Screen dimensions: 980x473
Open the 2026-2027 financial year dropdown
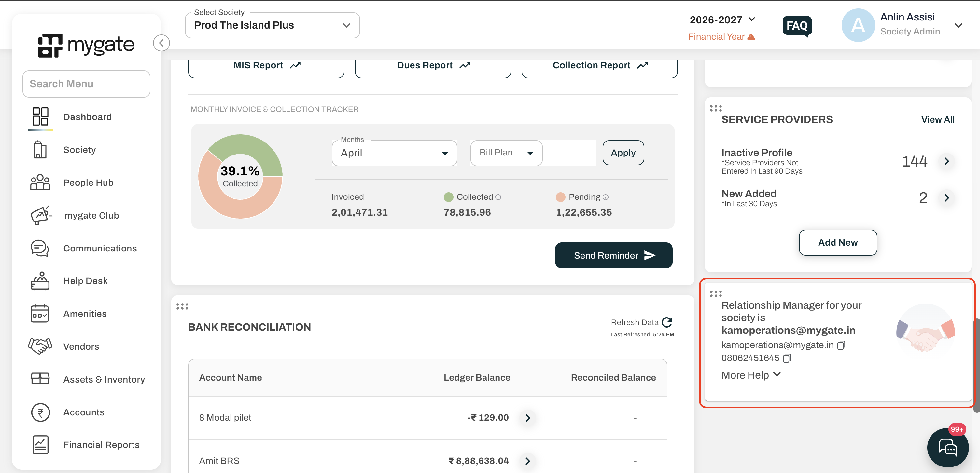[x=722, y=20]
